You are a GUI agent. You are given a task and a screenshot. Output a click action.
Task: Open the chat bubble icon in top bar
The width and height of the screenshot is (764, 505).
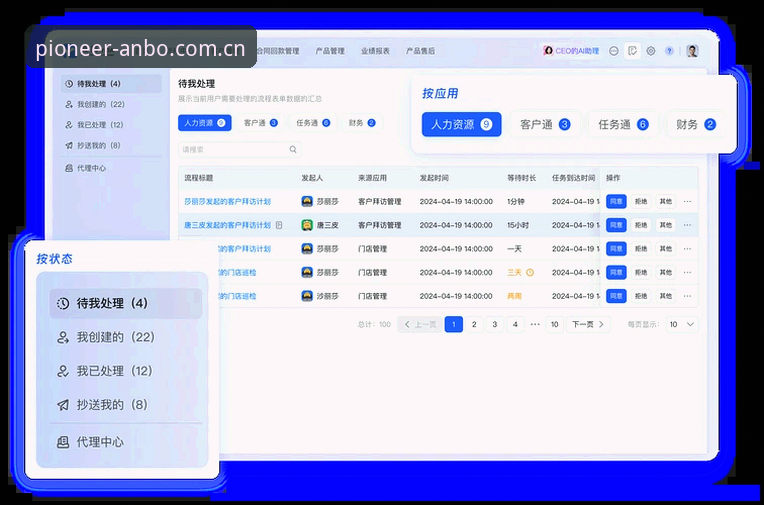pos(614,51)
